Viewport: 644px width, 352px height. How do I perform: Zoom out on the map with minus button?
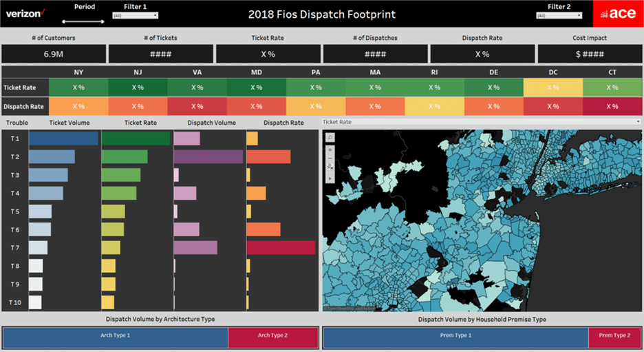point(330,158)
